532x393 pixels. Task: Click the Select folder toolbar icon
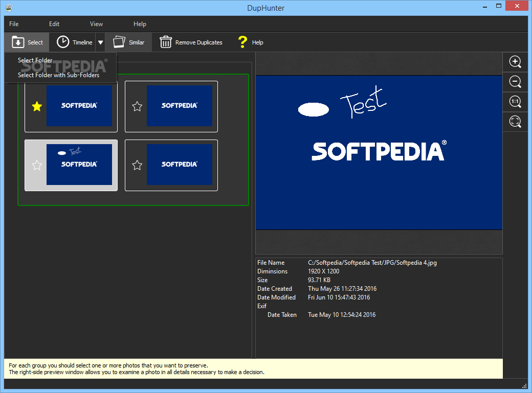(x=18, y=42)
